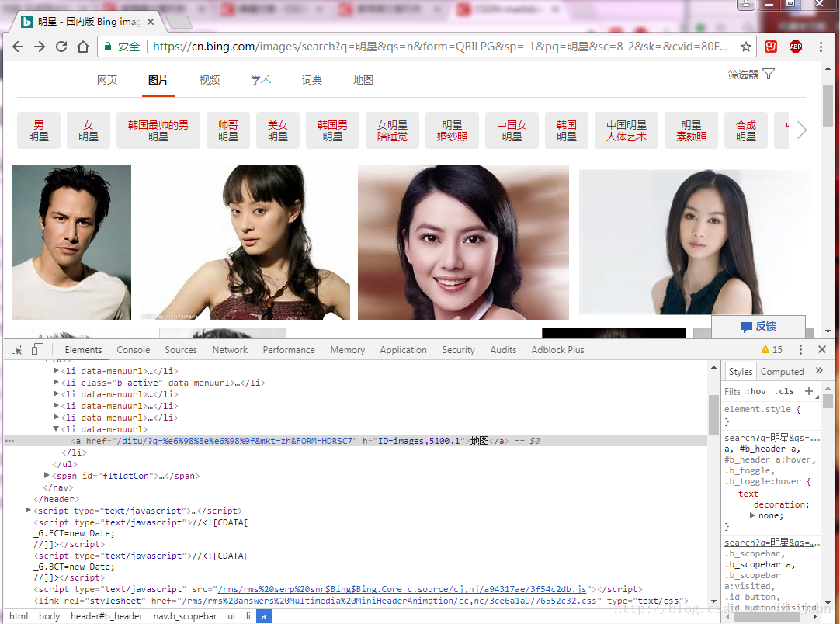Open the image of woman in black top
The image size is (840, 624).
(695, 242)
